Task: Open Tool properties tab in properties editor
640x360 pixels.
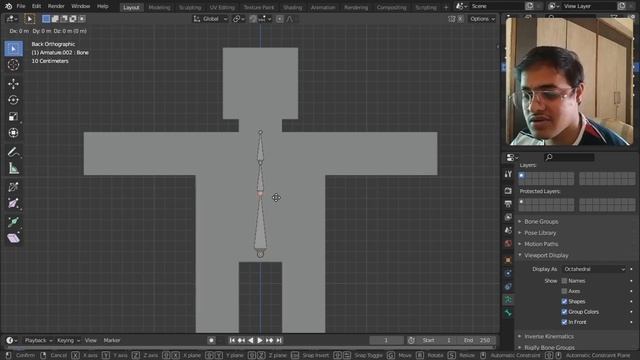Action: coord(508,174)
